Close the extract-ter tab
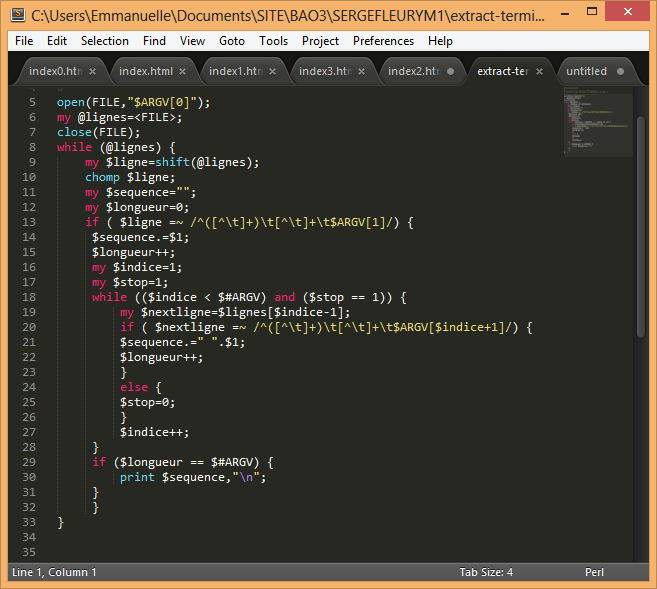Viewport: 657px width, 589px height. (540, 72)
